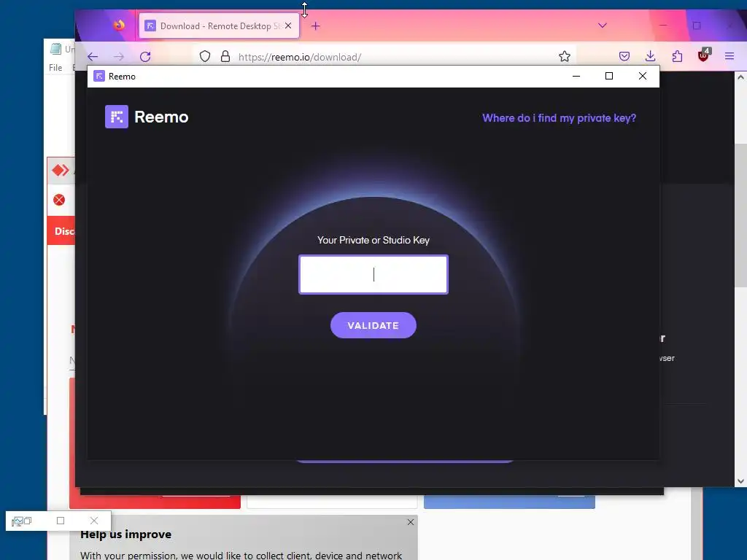Focus the Private or Studio Key input field
747x560 pixels.
373,274
